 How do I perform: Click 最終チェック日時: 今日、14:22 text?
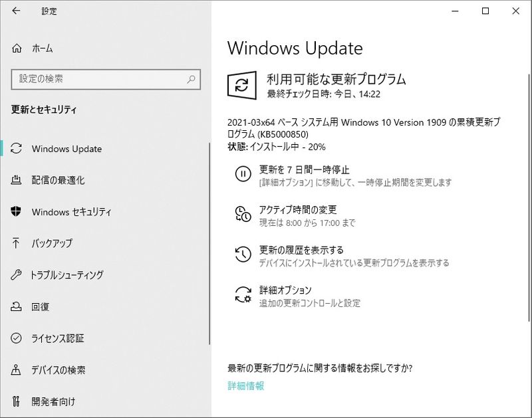[x=324, y=94]
